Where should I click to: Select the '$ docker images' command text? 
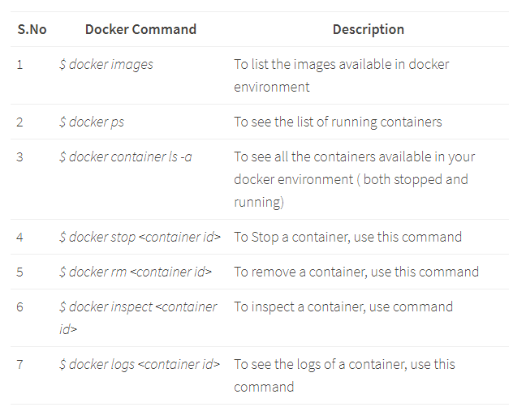(106, 64)
